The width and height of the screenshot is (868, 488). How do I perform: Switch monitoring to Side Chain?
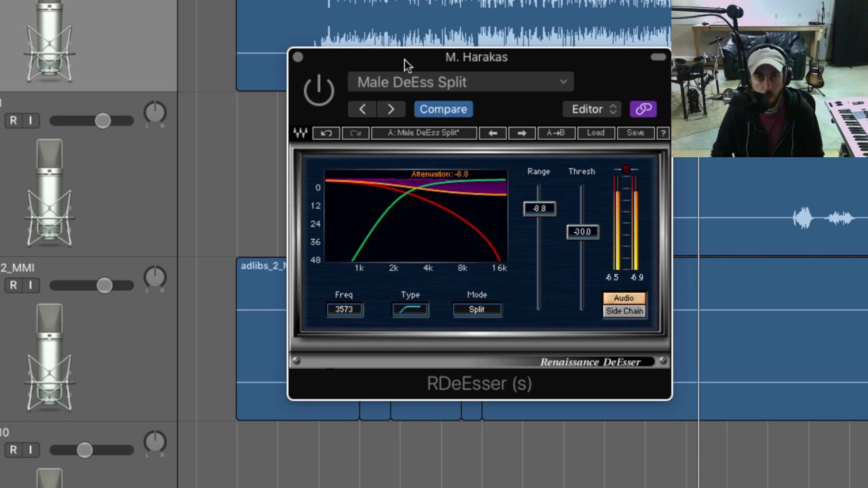624,311
